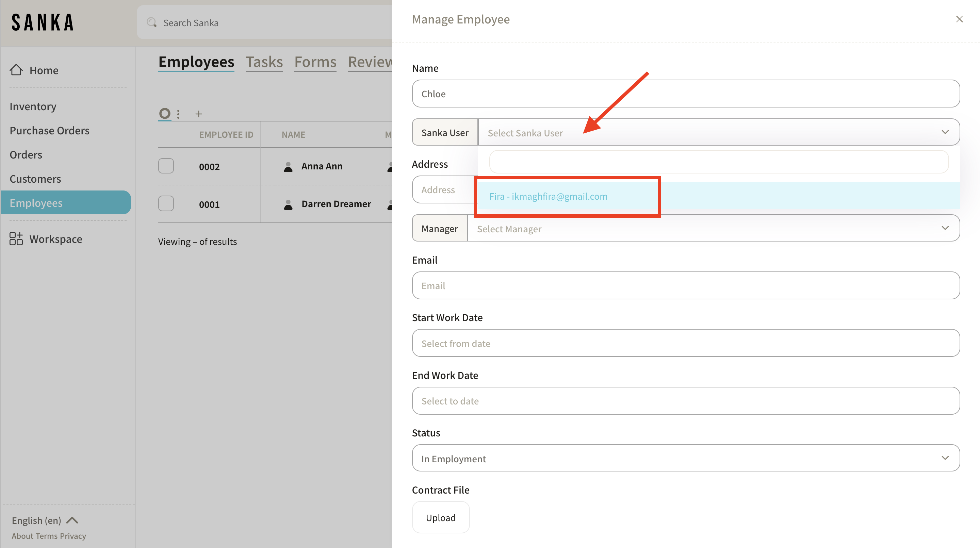Check the box for employee 0001
This screenshot has height=548, width=980.
[166, 204]
